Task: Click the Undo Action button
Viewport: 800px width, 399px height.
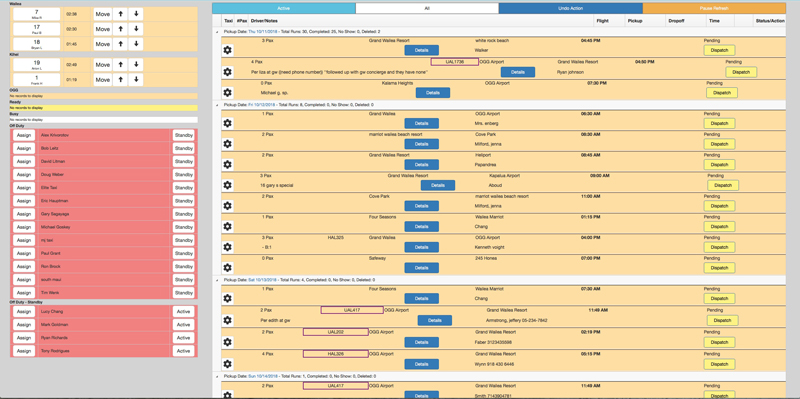Action: pos(570,8)
